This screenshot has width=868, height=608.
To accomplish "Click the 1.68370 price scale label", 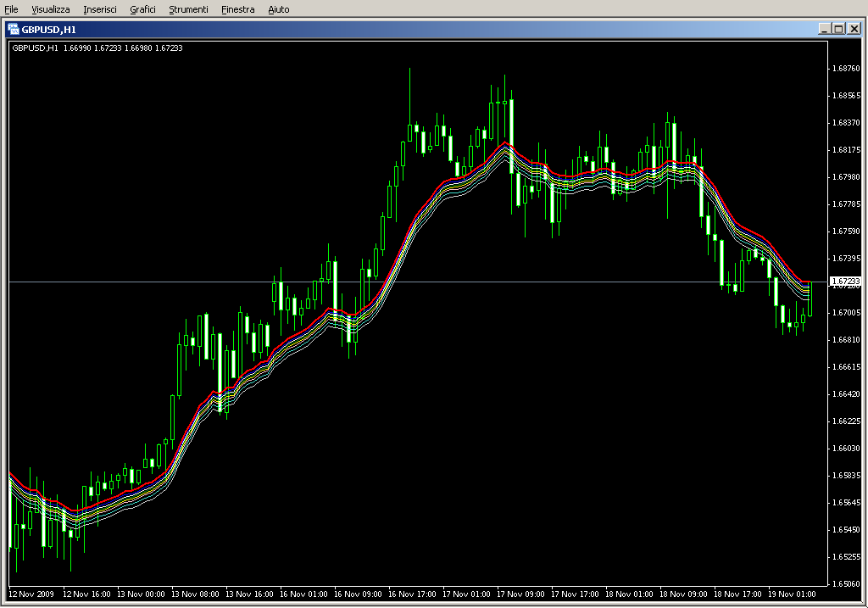I will pyautogui.click(x=847, y=123).
